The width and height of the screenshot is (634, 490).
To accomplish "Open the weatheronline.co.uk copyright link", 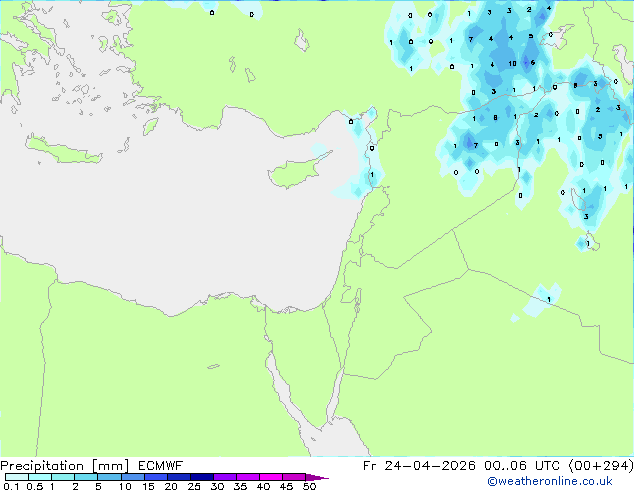I will 550,481.
